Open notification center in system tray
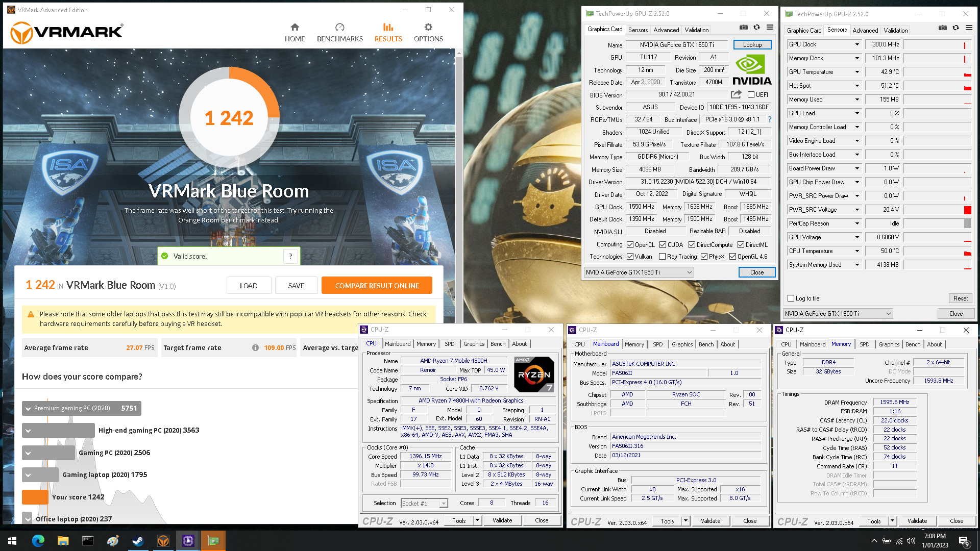This screenshot has width=980, height=551. [964, 541]
